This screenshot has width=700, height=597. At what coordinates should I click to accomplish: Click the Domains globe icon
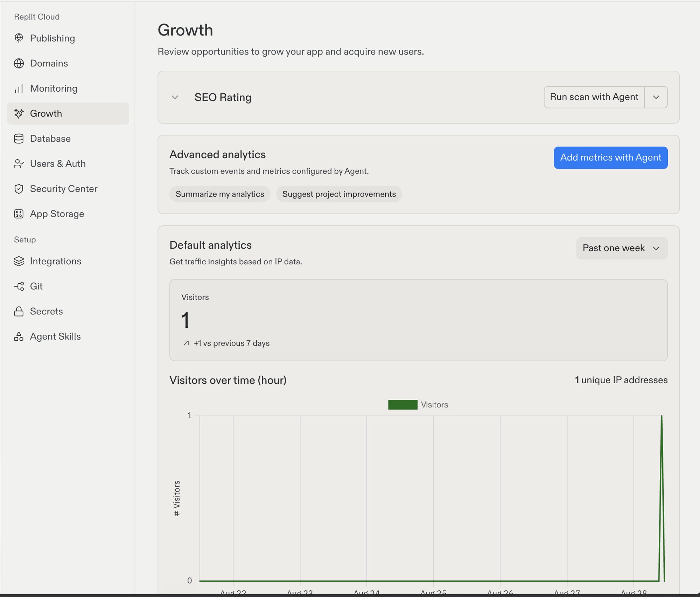click(19, 63)
